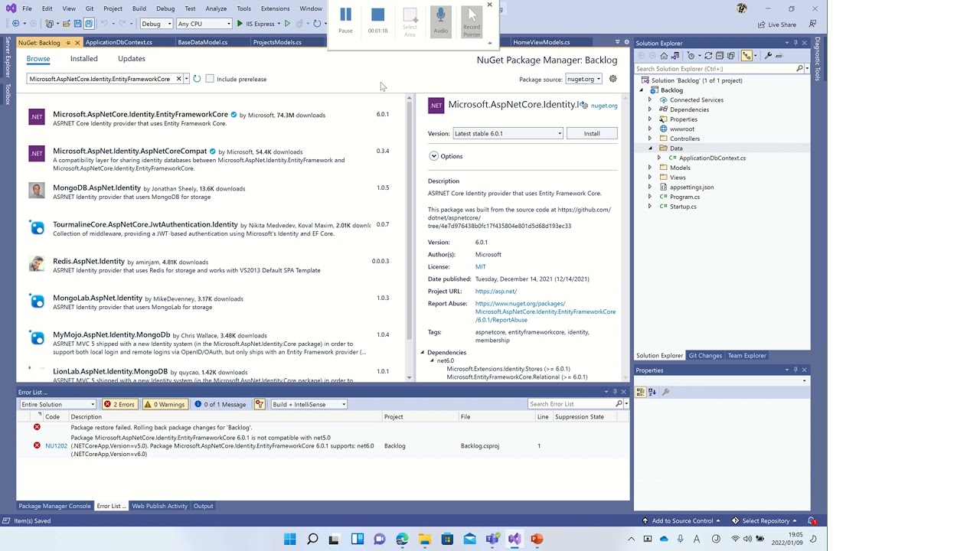This screenshot has width=980, height=551.
Task: Open the Any CPU platform dropdown
Action: 204,24
